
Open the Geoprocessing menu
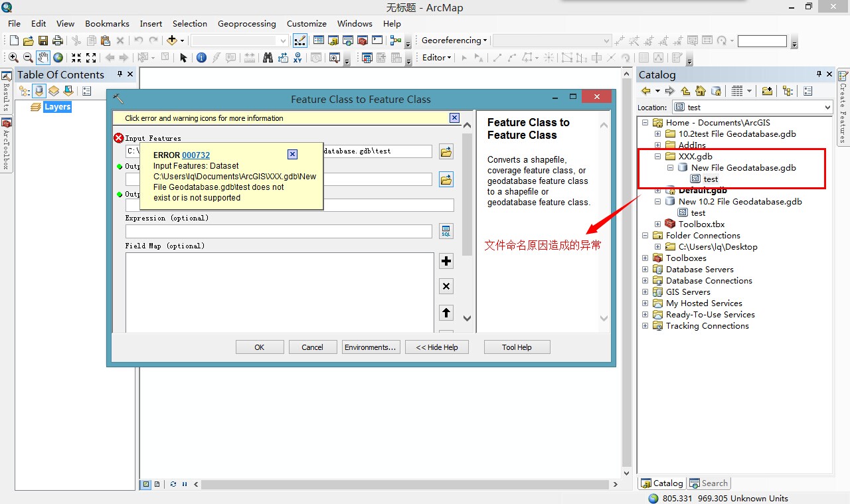(x=246, y=23)
